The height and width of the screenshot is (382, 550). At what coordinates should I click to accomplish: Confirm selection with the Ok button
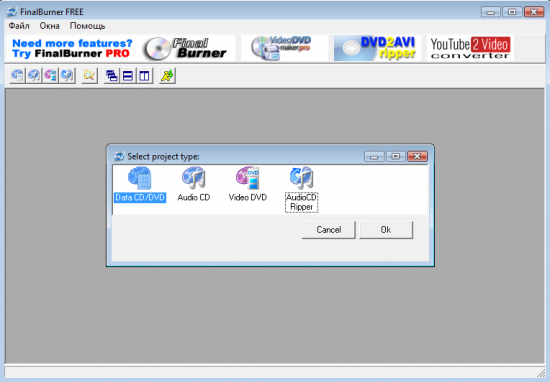tap(386, 230)
